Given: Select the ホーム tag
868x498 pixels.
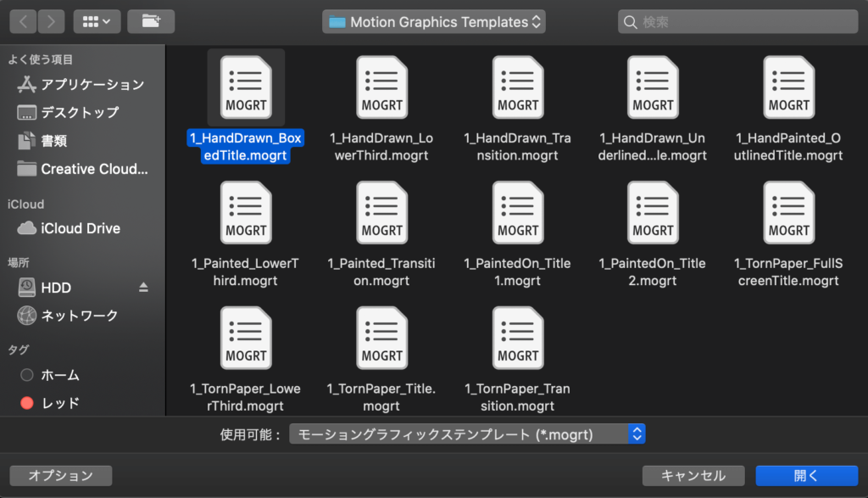Looking at the screenshot, I should coord(50,375).
